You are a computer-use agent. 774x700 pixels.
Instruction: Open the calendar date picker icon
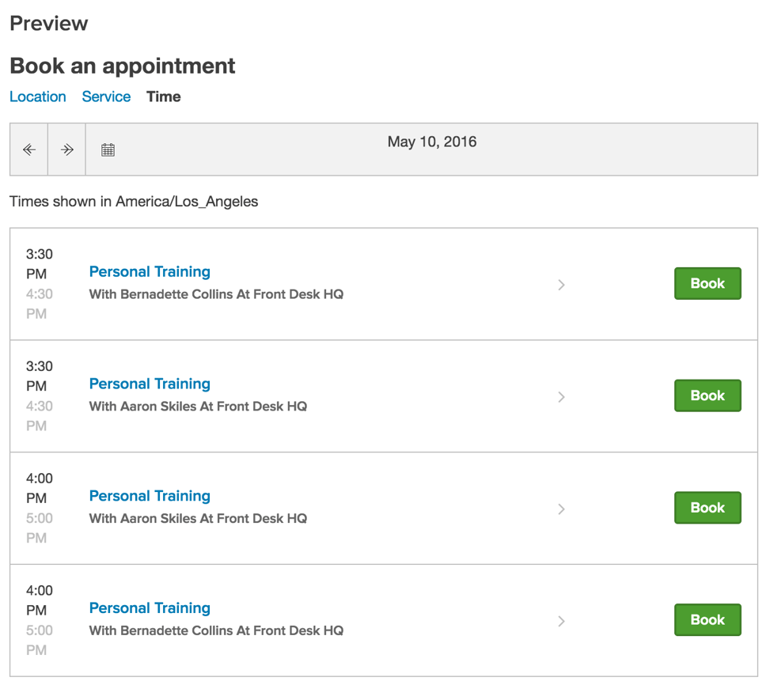tap(108, 149)
